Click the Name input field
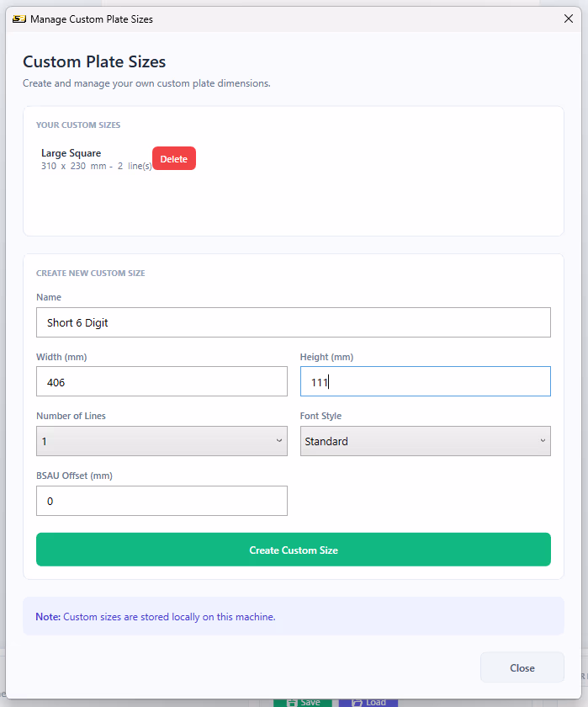This screenshot has width=588, height=707. [x=294, y=322]
